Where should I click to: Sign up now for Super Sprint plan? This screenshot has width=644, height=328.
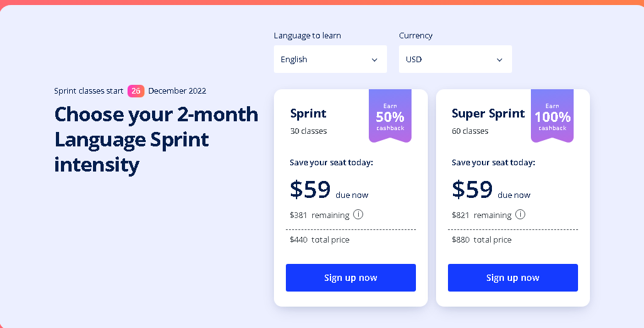pos(513,278)
